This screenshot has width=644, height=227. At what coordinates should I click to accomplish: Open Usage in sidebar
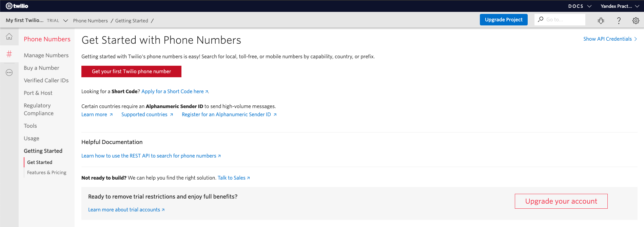pyautogui.click(x=32, y=138)
